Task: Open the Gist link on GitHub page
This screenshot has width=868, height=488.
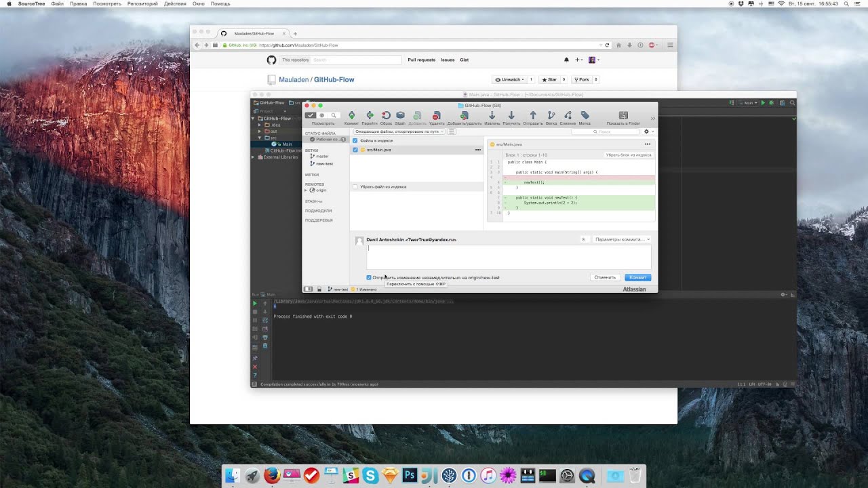Action: (x=465, y=60)
